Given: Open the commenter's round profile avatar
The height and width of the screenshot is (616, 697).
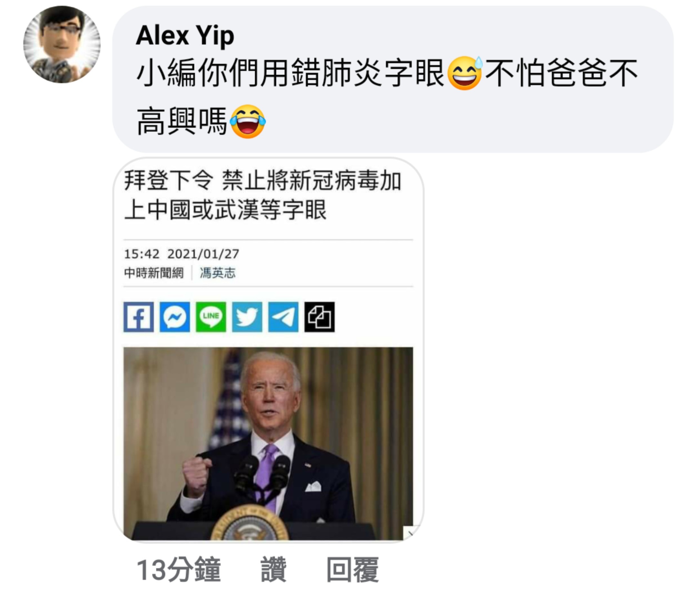Looking at the screenshot, I should [x=62, y=44].
